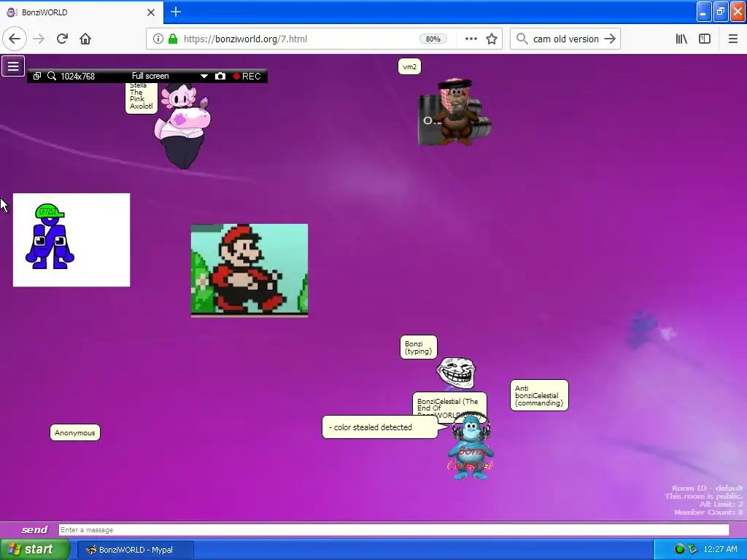Click the 1024x768 resolution label
The image size is (747, 560).
point(77,76)
